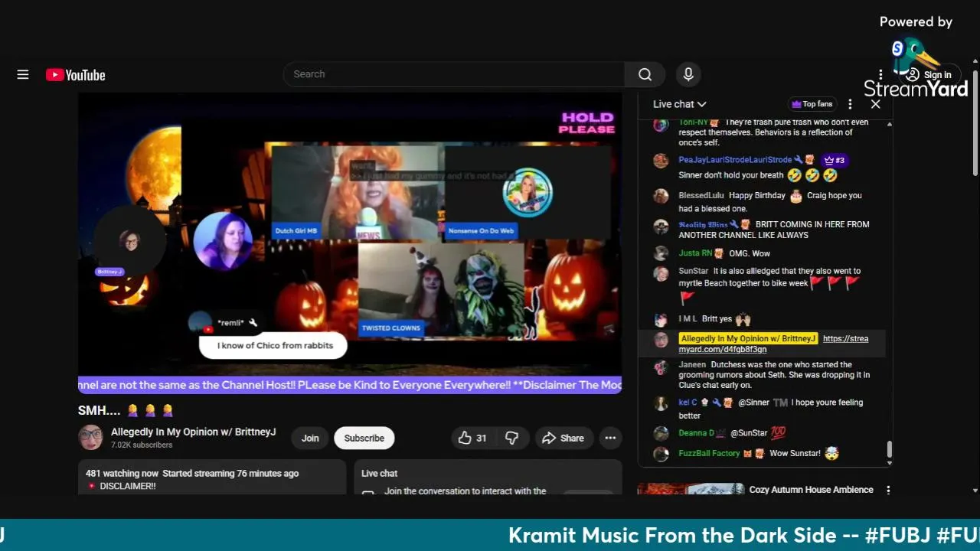Subscribe to Allegedly In My Opinion
980x551 pixels.
(x=364, y=438)
